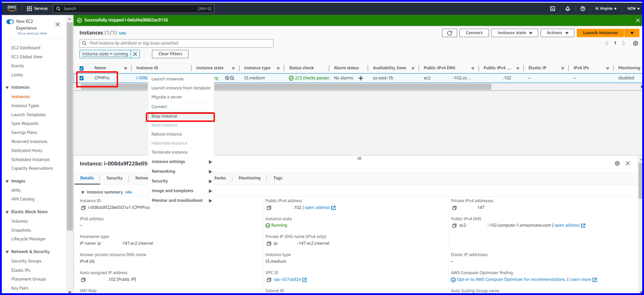This screenshot has width=644, height=295.
Task: Click the Launch instances button
Action: point(600,33)
